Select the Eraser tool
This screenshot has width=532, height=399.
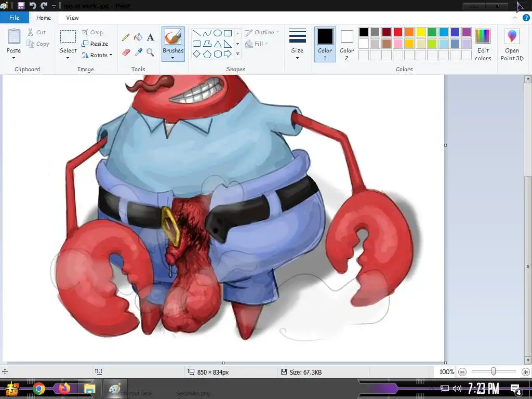[x=126, y=52]
